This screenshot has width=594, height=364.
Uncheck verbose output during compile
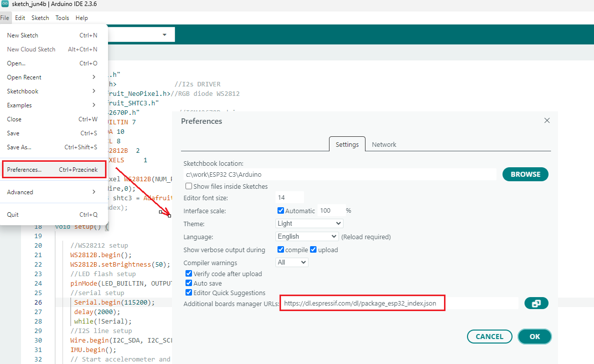[280, 250]
